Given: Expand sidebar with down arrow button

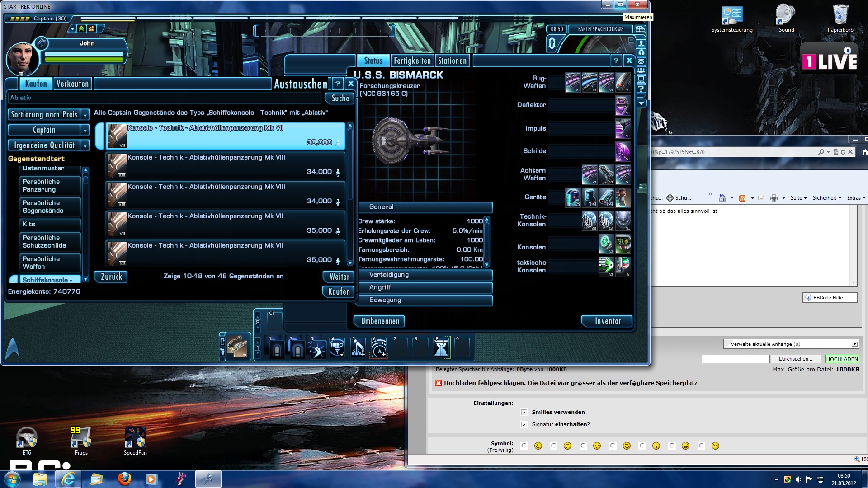Looking at the screenshot, I should [641, 103].
